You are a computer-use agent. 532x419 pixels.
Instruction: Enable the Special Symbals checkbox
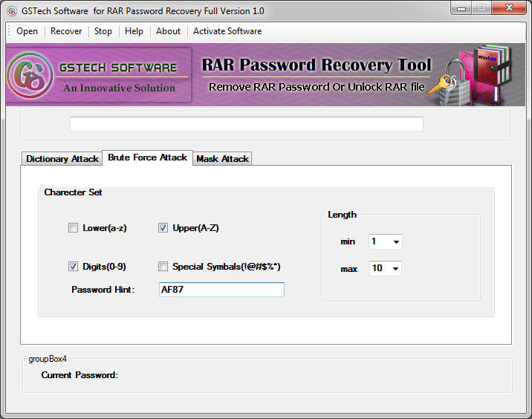[x=163, y=266]
